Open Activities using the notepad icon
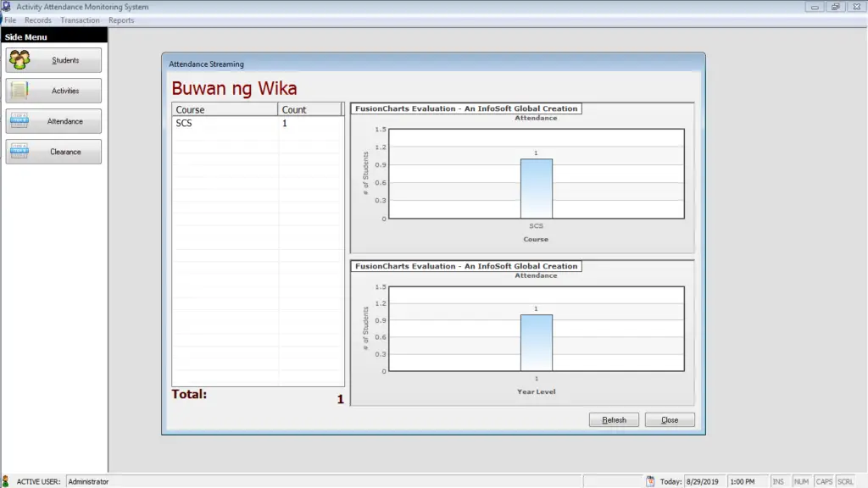Image resolution: width=868 pixels, height=488 pixels. click(x=20, y=91)
